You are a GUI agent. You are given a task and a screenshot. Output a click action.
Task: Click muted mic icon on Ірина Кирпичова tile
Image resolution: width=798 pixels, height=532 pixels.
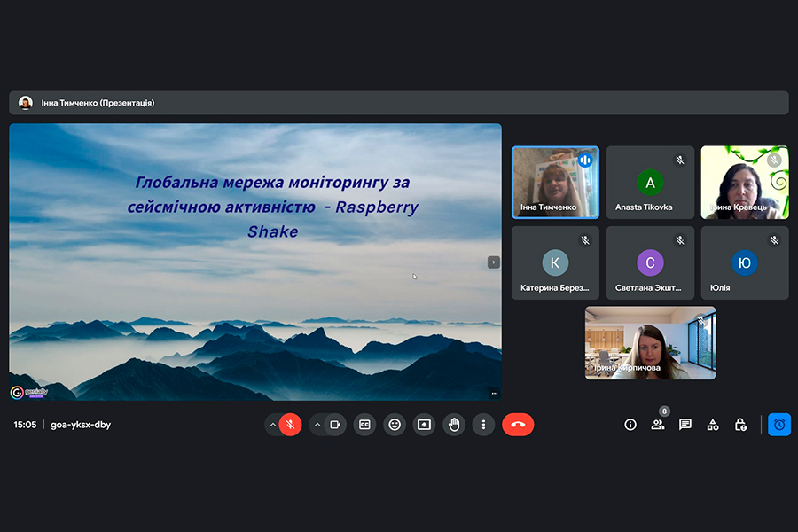coord(701,320)
